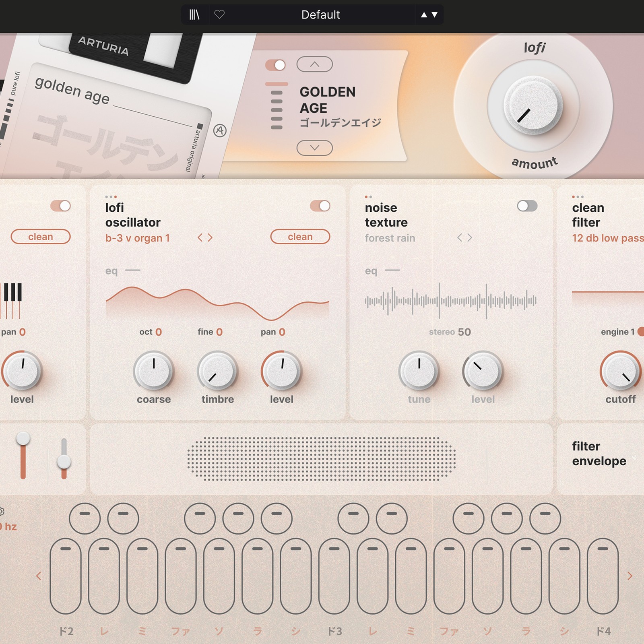Click the hz value near keyboard
This screenshot has height=644, width=644.
point(8,526)
